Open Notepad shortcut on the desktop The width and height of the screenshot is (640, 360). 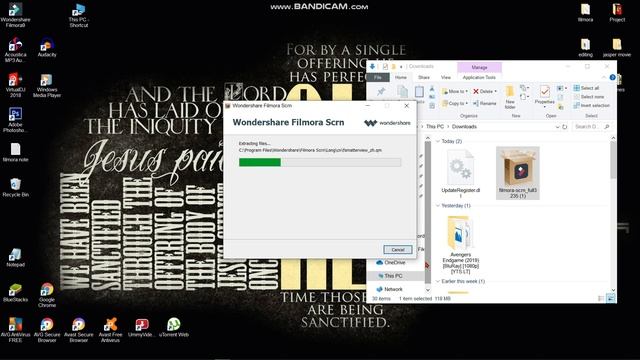16,257
